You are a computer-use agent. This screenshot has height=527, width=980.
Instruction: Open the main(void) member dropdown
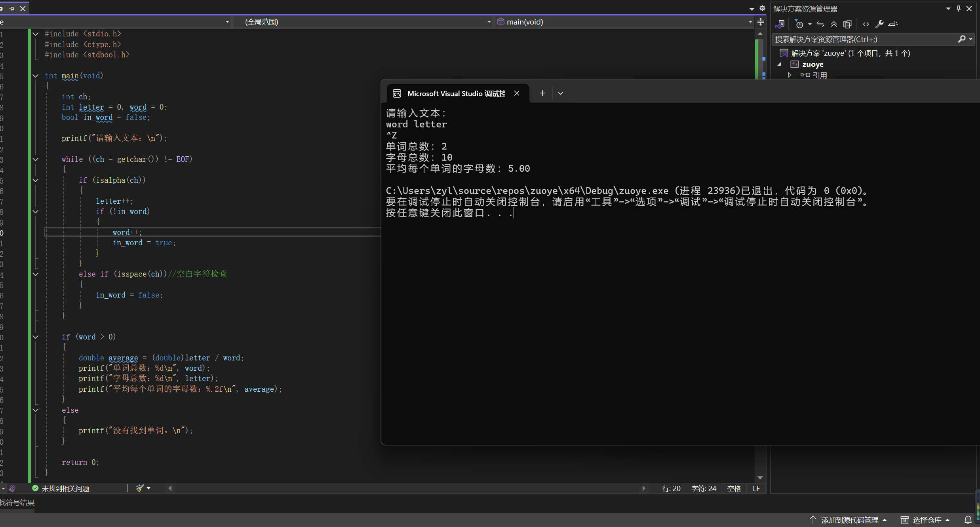(x=750, y=22)
